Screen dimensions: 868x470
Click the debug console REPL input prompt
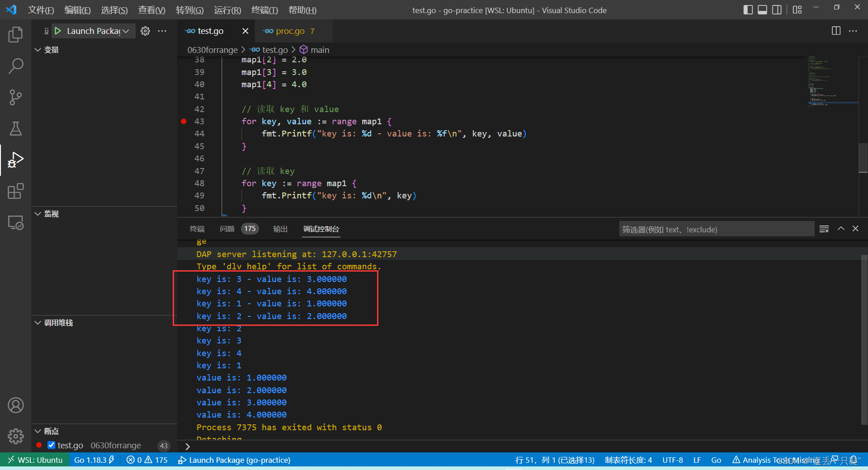(522, 446)
